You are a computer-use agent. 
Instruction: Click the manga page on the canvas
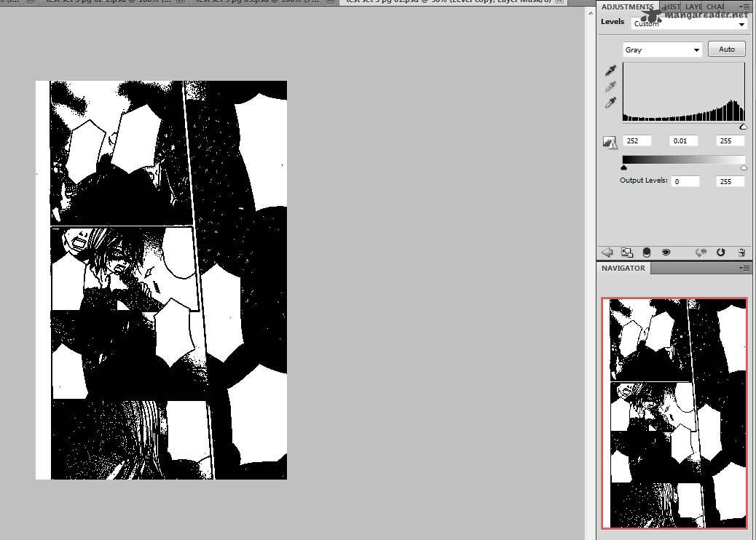pos(161,280)
